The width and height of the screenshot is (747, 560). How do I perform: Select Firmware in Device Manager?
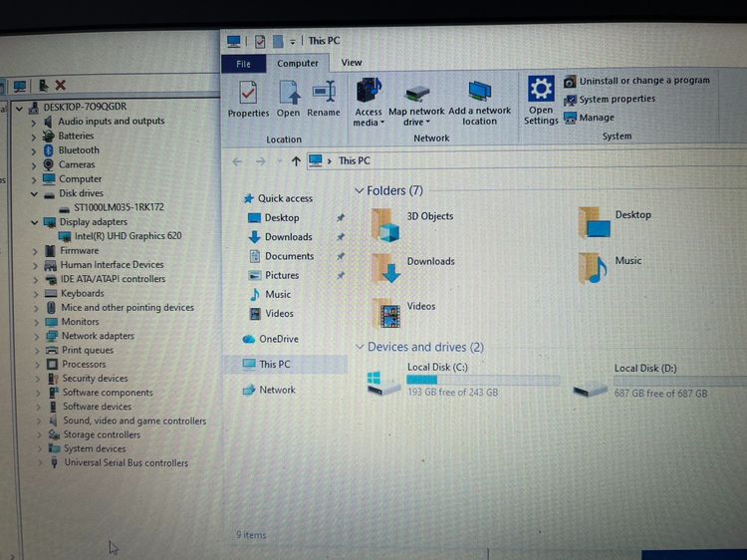coord(72,251)
